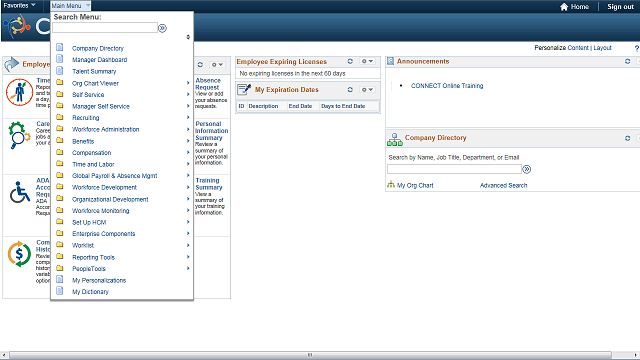Screen dimensions: 640x360
Task: Expand Org Chart Viewer submenu arrow
Action: click(188, 83)
